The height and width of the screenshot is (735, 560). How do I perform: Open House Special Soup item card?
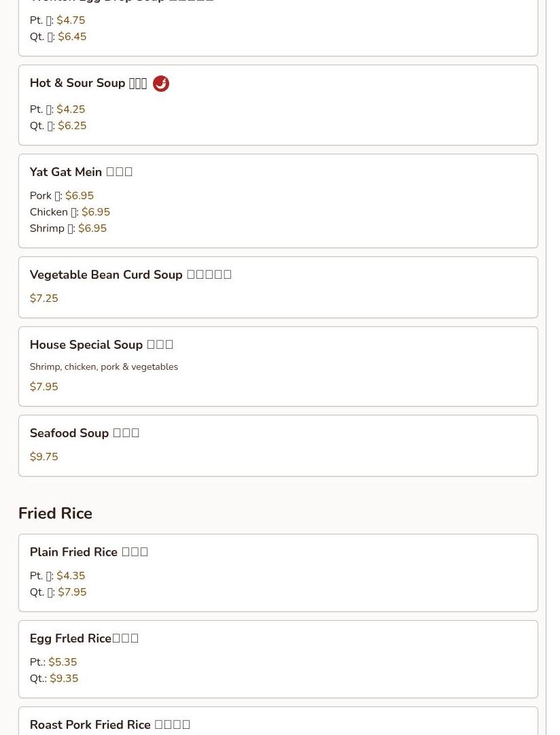278,366
